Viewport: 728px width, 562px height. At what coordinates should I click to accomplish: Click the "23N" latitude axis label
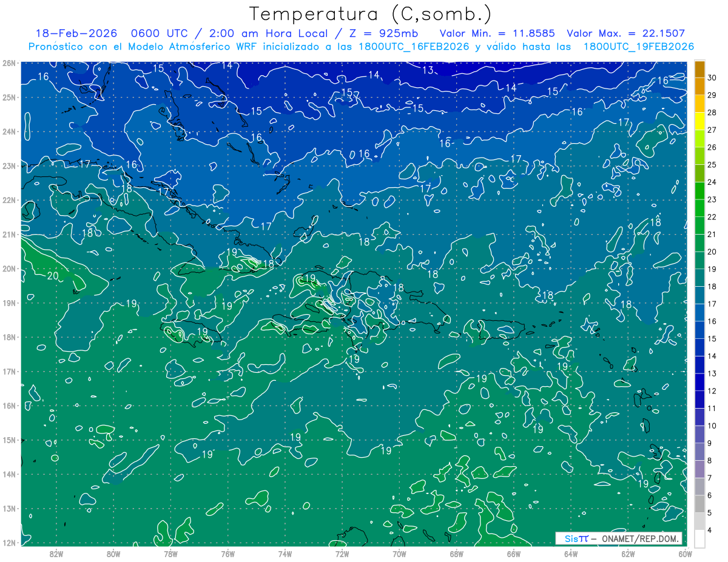coord(9,166)
